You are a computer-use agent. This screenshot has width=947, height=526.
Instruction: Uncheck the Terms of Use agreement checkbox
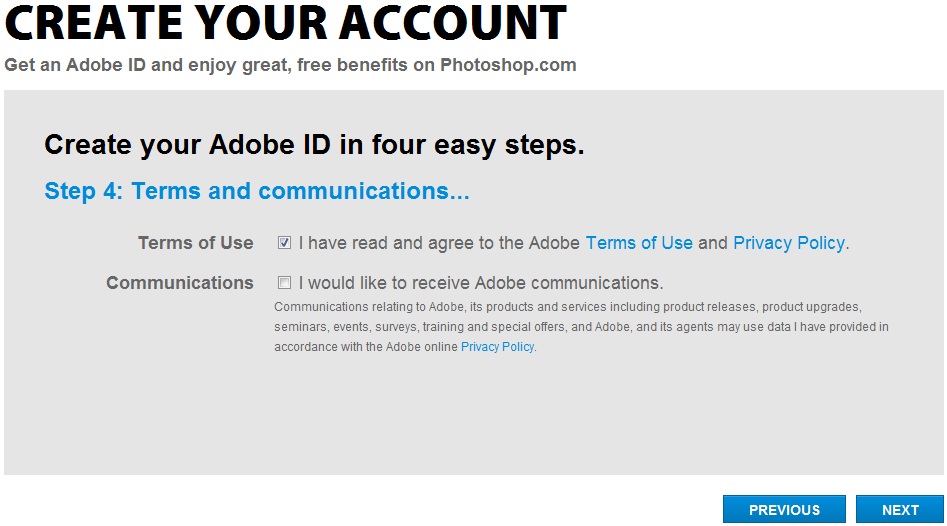pyautogui.click(x=284, y=243)
